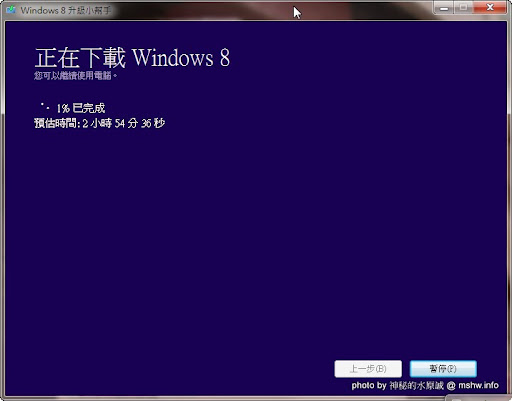Close the Windows 8 upgrade assistant window
Image resolution: width=512 pixels, height=401 pixels.
pos(490,7)
